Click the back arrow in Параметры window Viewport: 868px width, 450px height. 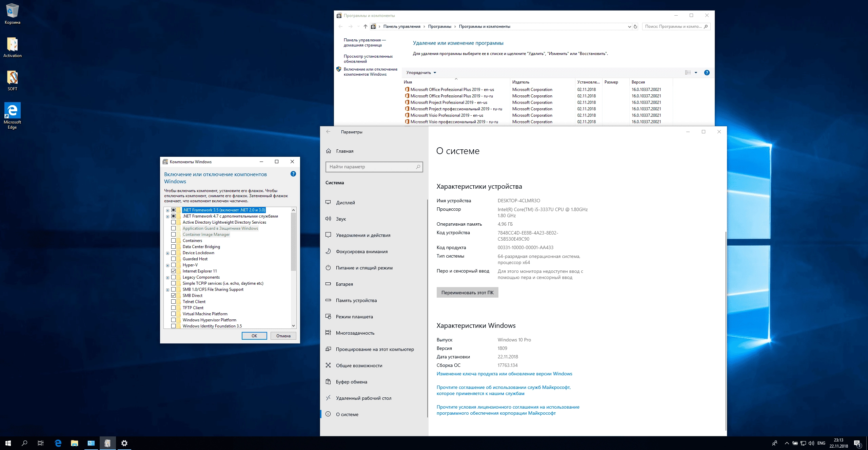point(328,132)
